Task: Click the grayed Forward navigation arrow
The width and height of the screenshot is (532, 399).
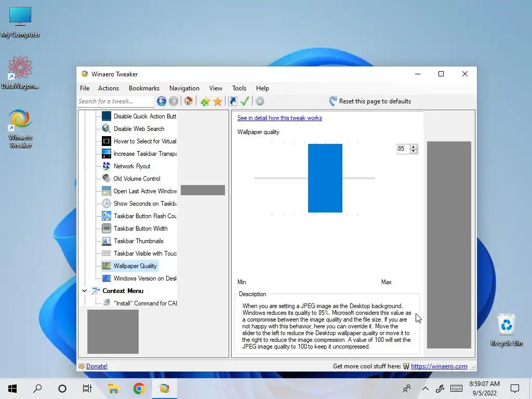Action: (x=174, y=101)
